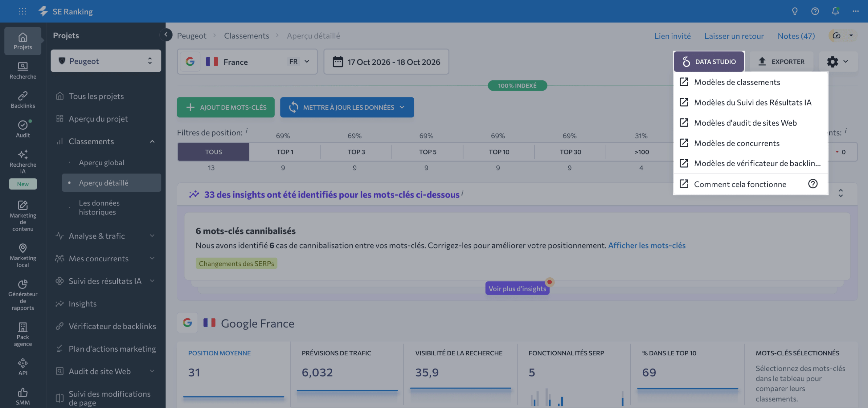Open Marketing local in the left rail
This screenshot has width=868, height=408.
click(x=23, y=255)
